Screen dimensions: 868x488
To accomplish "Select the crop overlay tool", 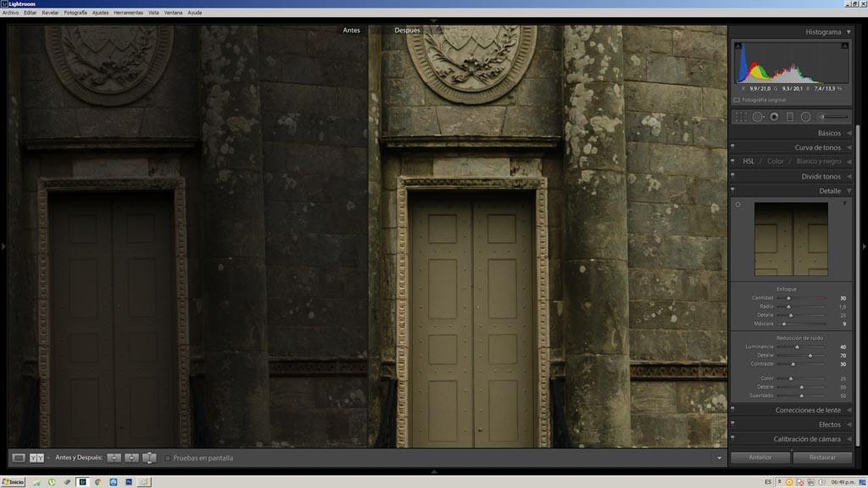I will pos(741,117).
